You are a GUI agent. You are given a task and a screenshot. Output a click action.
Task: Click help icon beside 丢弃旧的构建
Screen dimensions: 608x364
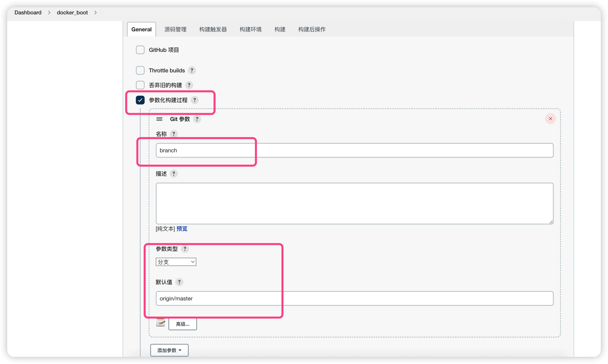tap(189, 85)
